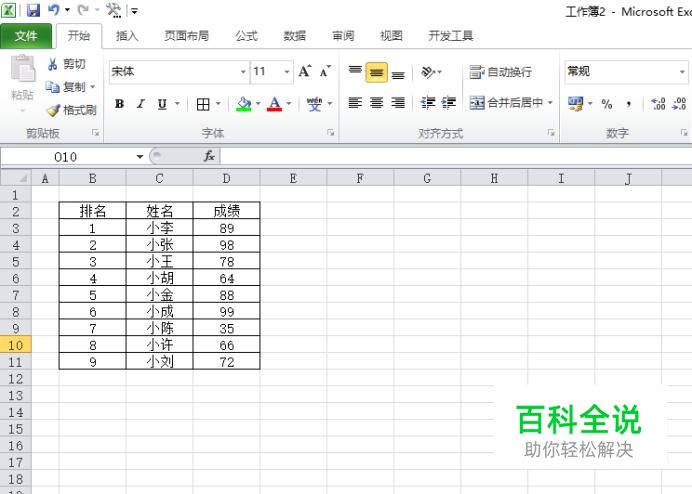This screenshot has height=494, width=692.
Task: Click the formula bar input area
Action: point(456,156)
